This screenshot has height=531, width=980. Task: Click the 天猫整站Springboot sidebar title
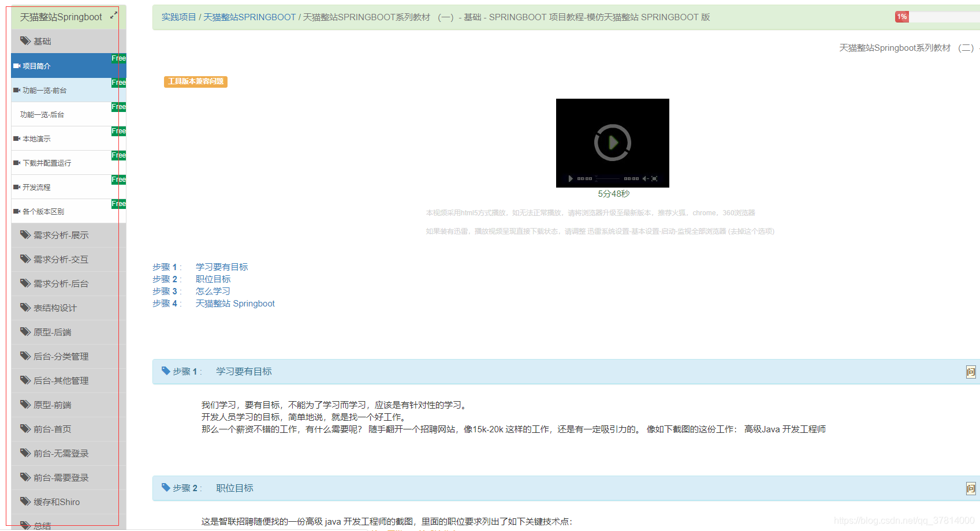tap(61, 17)
